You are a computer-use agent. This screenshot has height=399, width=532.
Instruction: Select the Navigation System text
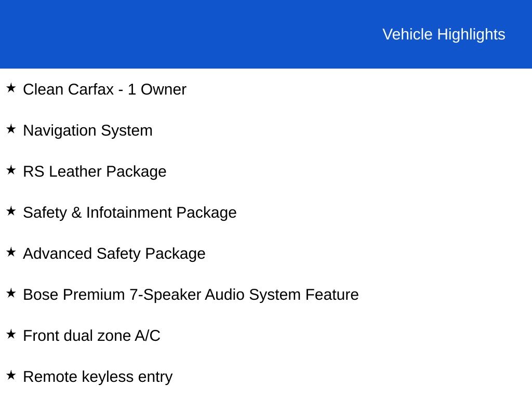(88, 130)
